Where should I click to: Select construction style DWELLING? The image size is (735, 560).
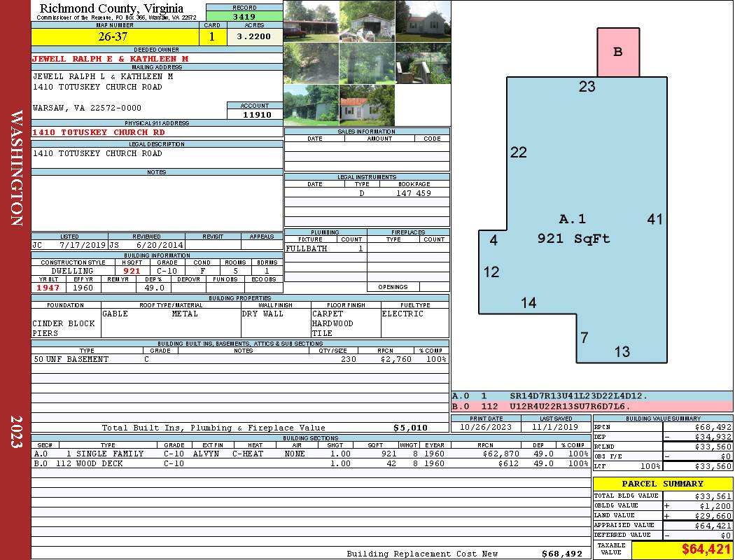coord(73,271)
